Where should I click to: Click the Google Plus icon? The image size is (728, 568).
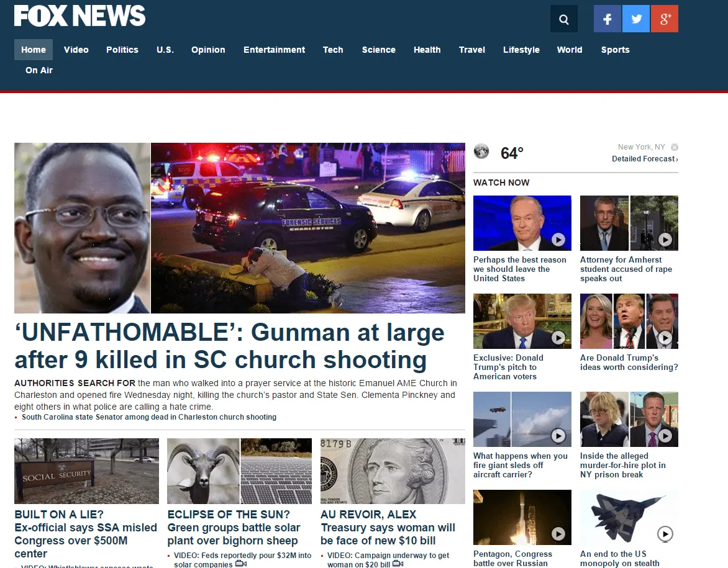(x=665, y=19)
